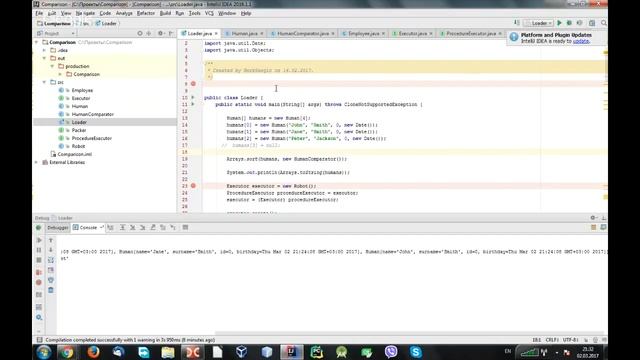Run Loader with coverage icon
This screenshot has height=360, width=640.
point(579,23)
